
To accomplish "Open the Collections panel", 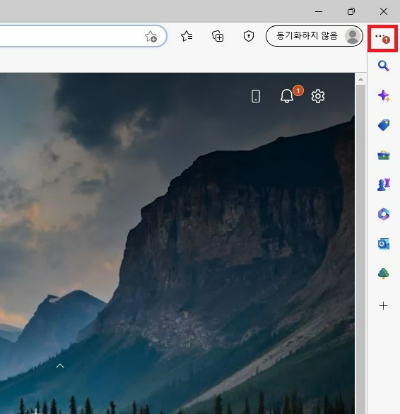I will tap(218, 36).
